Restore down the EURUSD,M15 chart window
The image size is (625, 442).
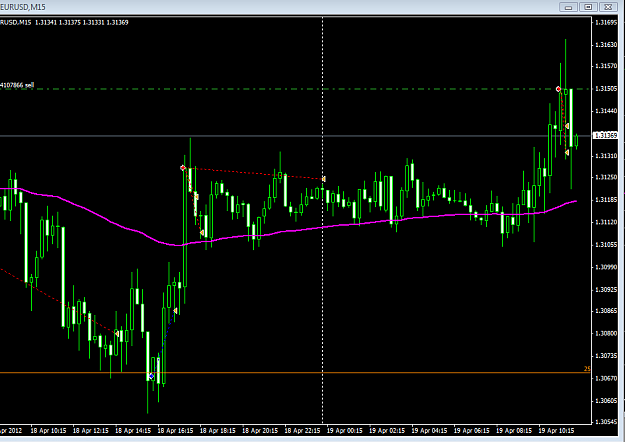tap(588, 7)
